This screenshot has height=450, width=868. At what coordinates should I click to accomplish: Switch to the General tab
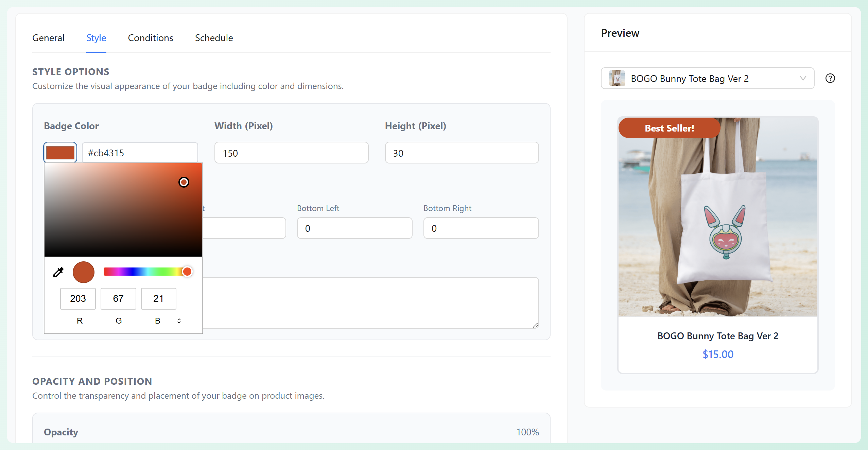[x=48, y=38]
